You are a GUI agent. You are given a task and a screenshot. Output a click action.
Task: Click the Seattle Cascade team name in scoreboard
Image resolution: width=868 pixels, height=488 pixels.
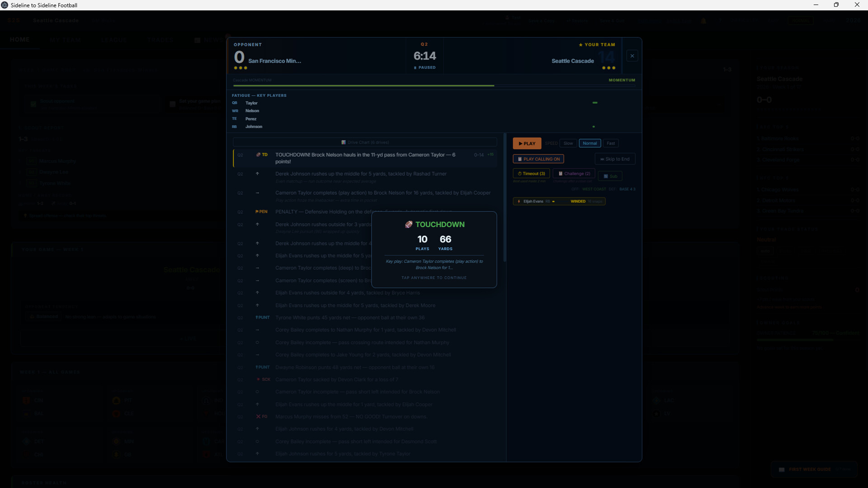tap(572, 61)
